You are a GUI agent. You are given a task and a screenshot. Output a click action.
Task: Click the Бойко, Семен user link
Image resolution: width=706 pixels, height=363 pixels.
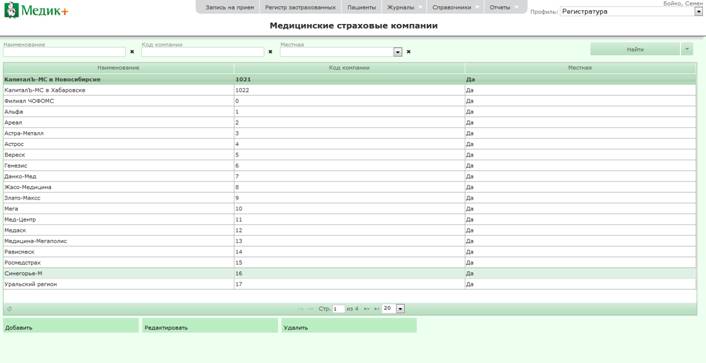click(x=684, y=3)
